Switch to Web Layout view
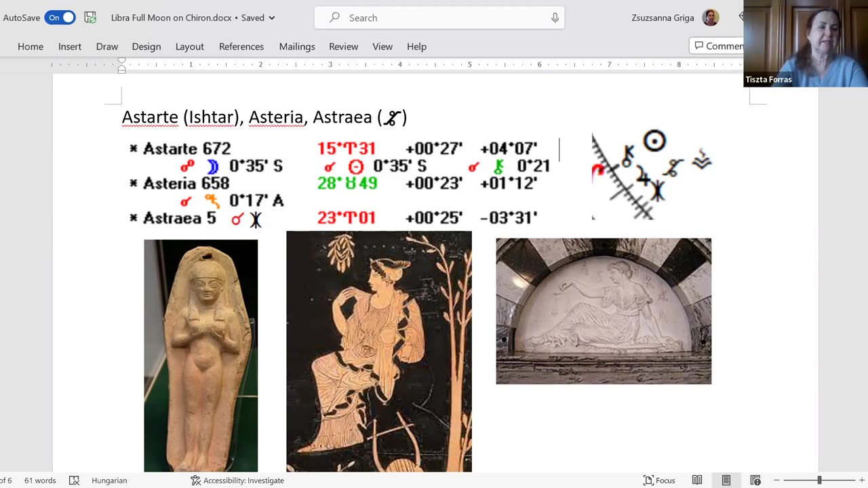 (x=755, y=481)
